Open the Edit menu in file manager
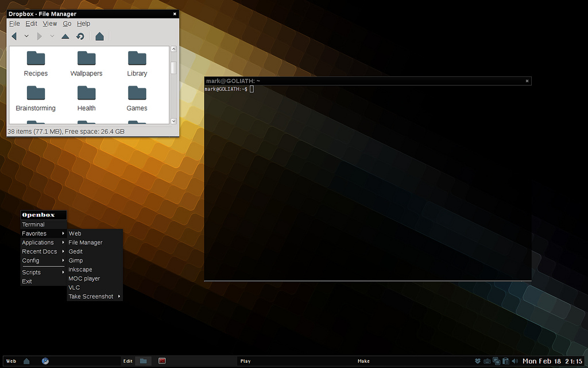 pos(31,24)
